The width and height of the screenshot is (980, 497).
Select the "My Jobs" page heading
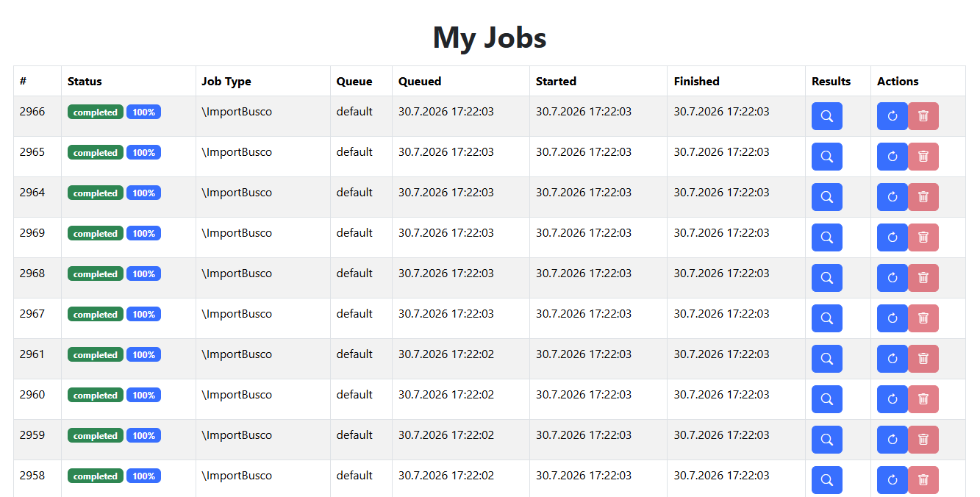pos(490,37)
